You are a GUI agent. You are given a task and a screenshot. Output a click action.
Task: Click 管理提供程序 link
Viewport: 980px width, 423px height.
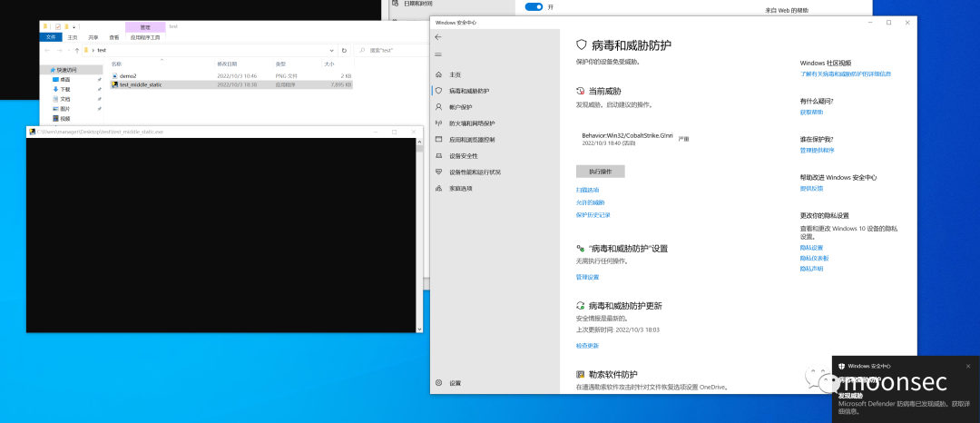tap(817, 150)
